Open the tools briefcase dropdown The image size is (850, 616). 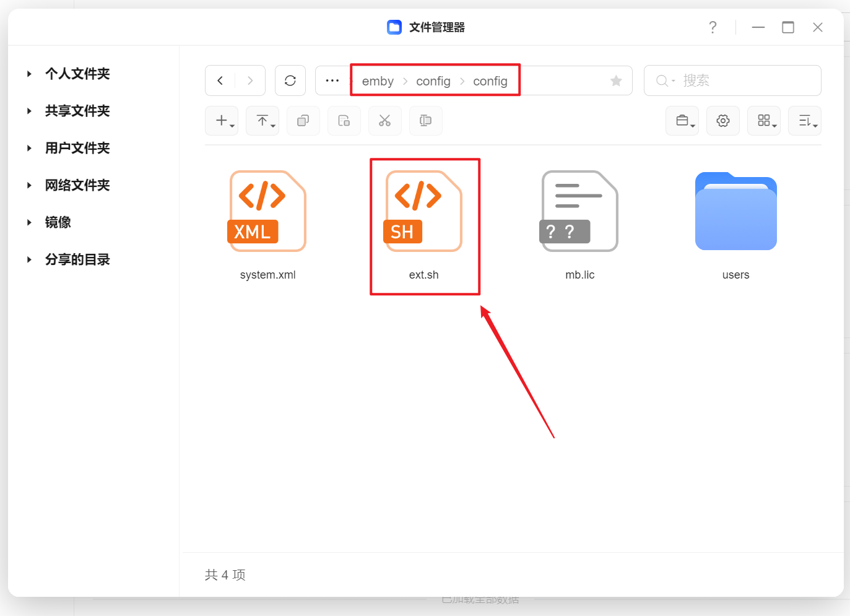tap(682, 121)
